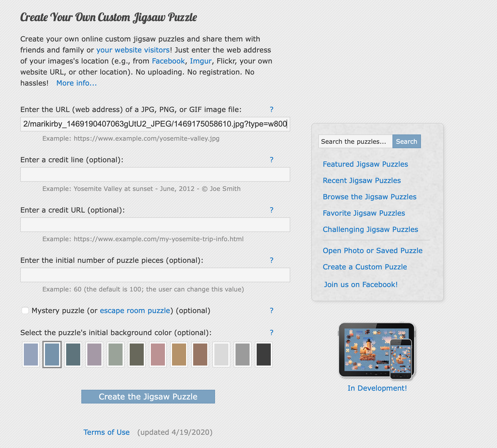Screen dimensions: 497x448
Task: Select the dark charcoal background color swatch
Action: (x=263, y=355)
